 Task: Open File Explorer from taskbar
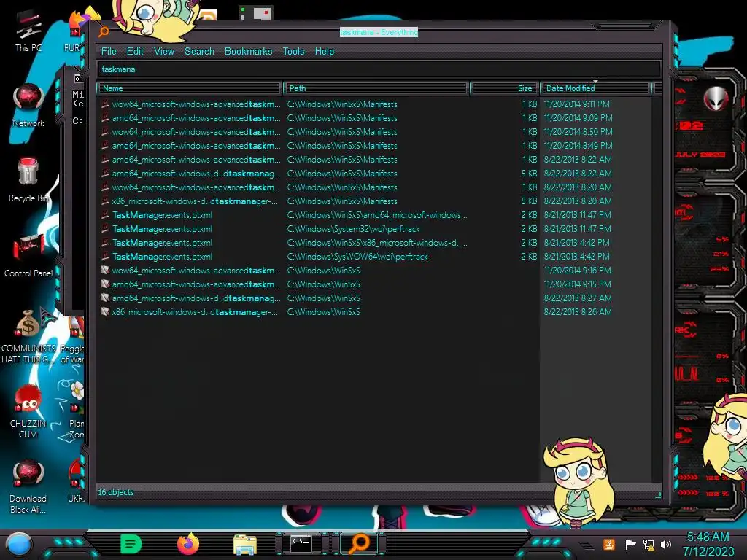pyautogui.click(x=245, y=545)
